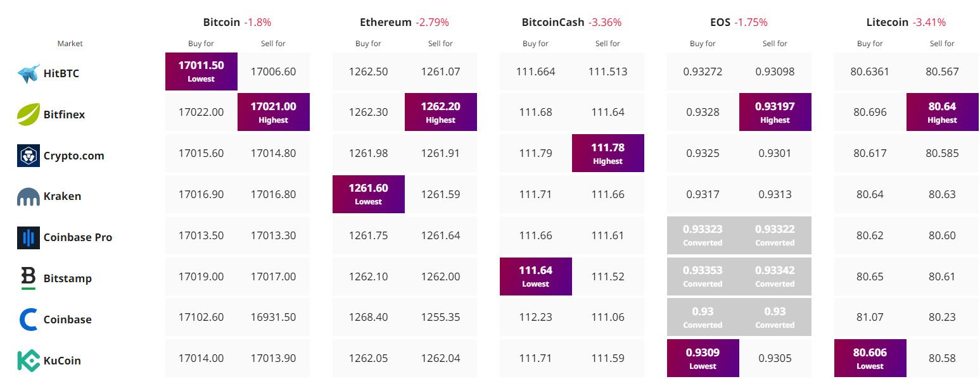Click Bitstamp converted EOS buy price 0.93353
This screenshot has height=379, width=980.
tap(703, 276)
